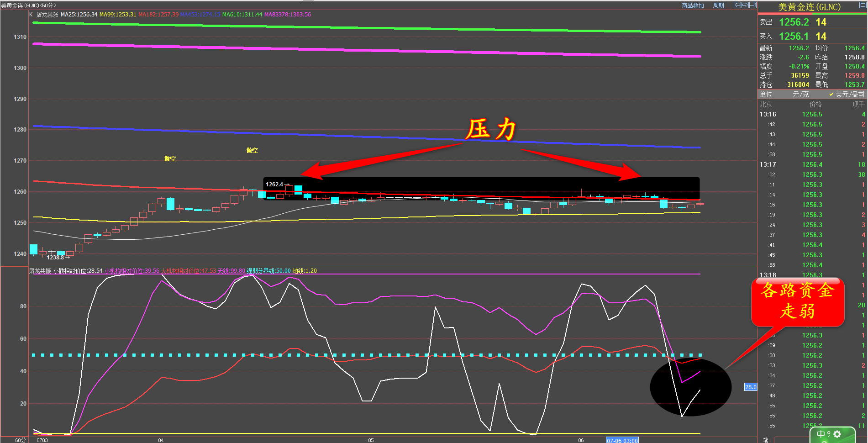The height and width of the screenshot is (443, 868).
Task: Click the 最低 value 1253.7
Action: click(855, 84)
